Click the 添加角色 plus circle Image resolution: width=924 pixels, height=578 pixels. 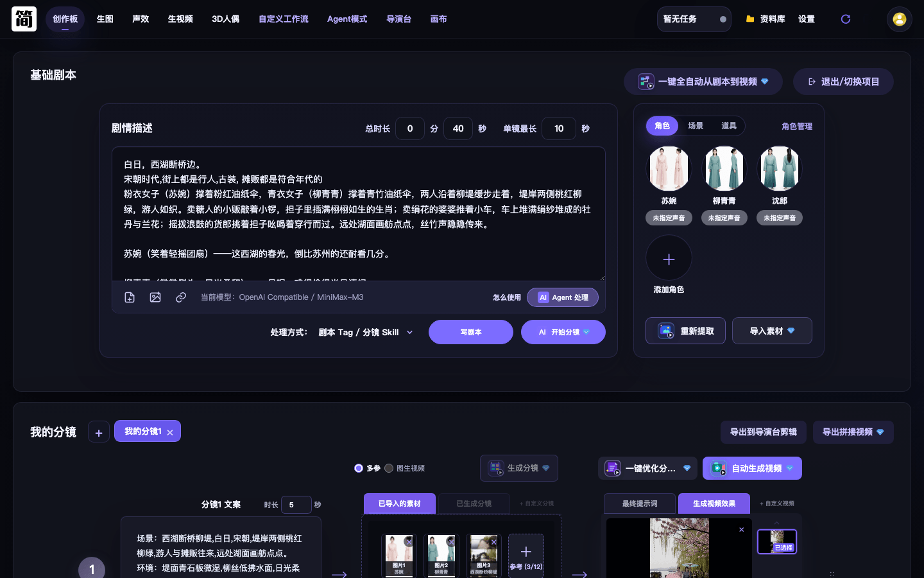pos(669,259)
